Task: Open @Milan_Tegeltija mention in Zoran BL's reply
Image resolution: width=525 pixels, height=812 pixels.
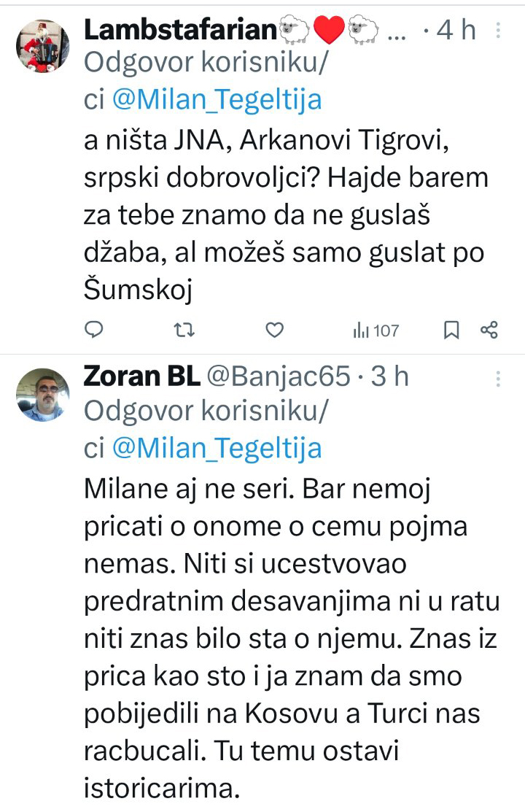Action: [x=216, y=446]
